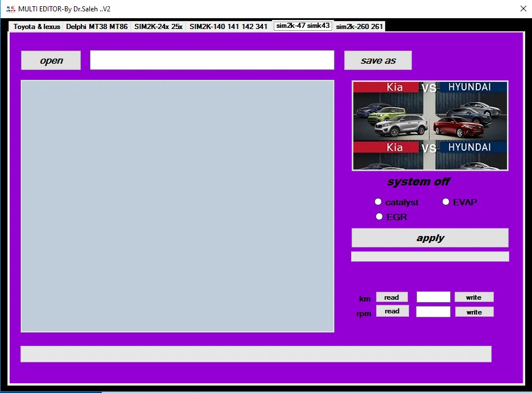
Task: Open the sim2k-260 261 tab
Action: [x=359, y=27]
